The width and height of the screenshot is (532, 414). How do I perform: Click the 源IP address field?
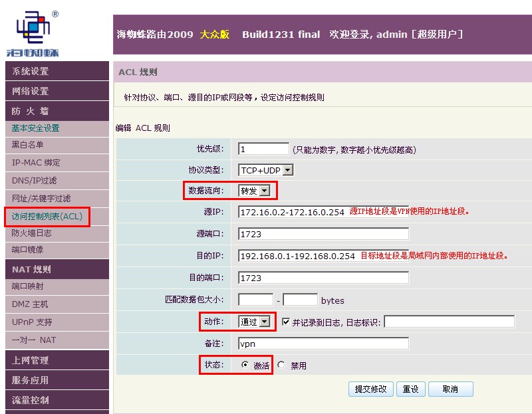(x=323, y=211)
